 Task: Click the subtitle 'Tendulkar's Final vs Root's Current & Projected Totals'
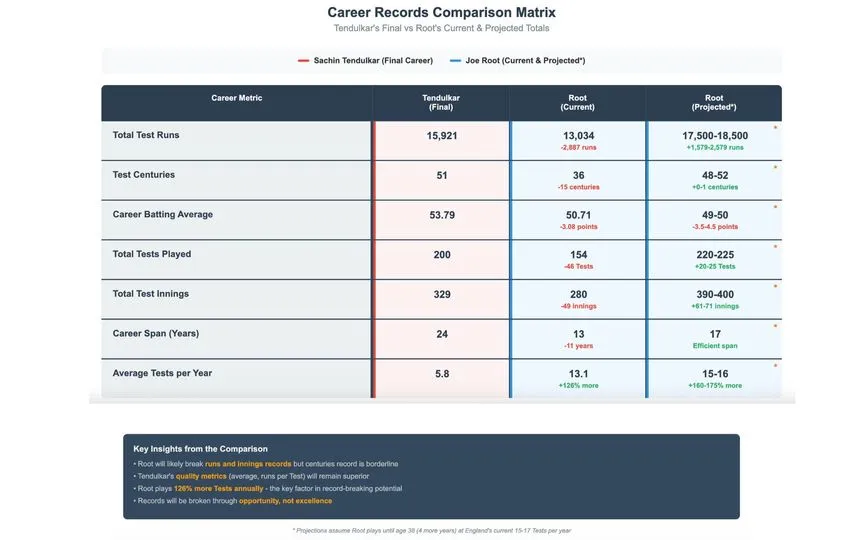pyautogui.click(x=441, y=28)
